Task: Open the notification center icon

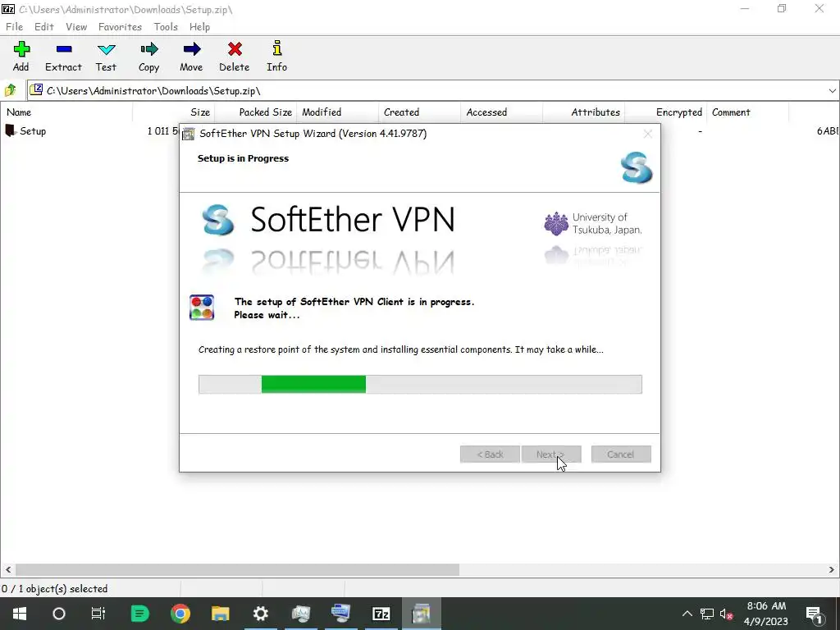Action: (x=815, y=614)
